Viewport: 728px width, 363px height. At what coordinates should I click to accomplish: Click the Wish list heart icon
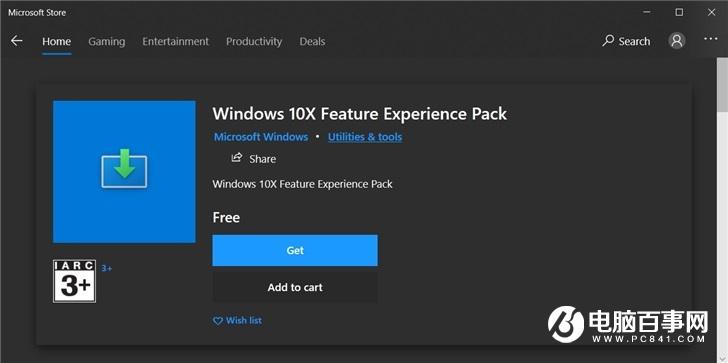pyautogui.click(x=218, y=321)
